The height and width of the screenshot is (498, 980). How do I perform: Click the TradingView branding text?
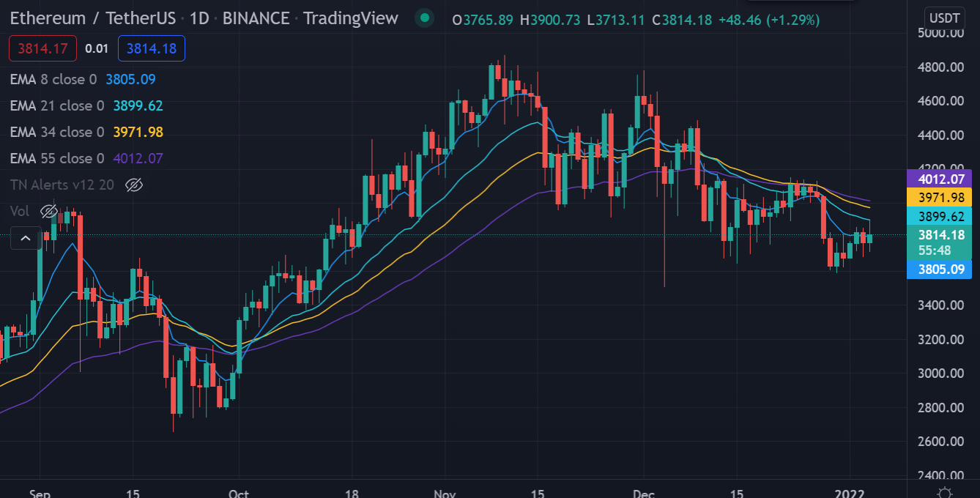click(x=350, y=18)
